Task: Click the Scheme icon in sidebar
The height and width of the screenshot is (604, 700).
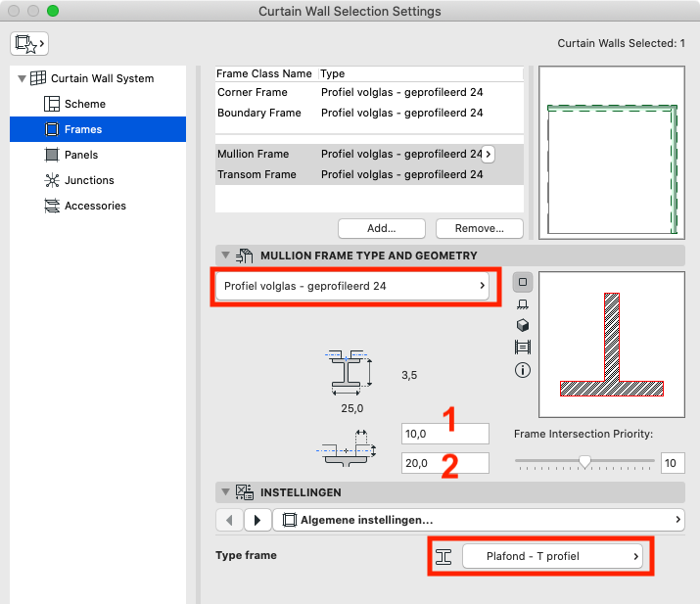Action: click(52, 104)
